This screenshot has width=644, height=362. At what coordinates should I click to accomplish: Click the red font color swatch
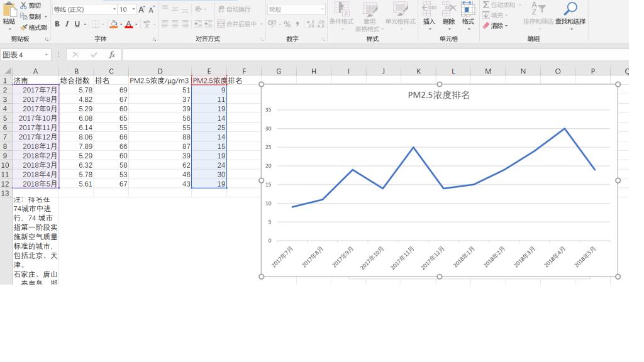point(128,25)
